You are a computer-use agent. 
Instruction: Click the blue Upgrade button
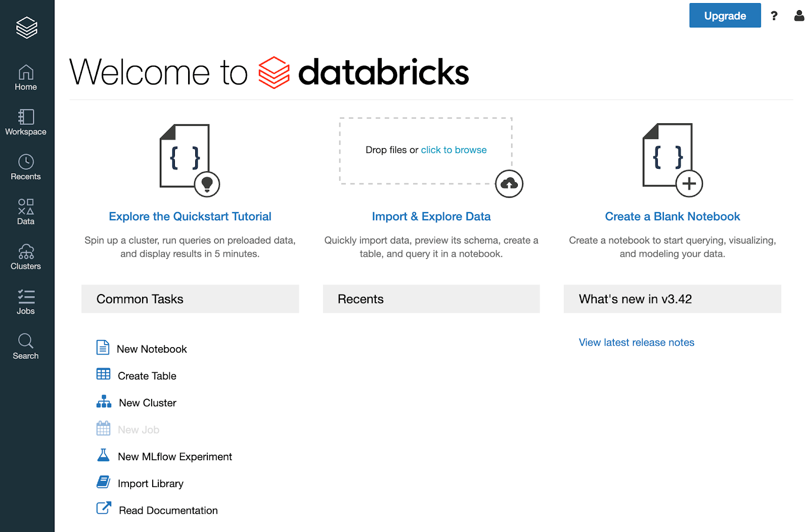pyautogui.click(x=725, y=16)
